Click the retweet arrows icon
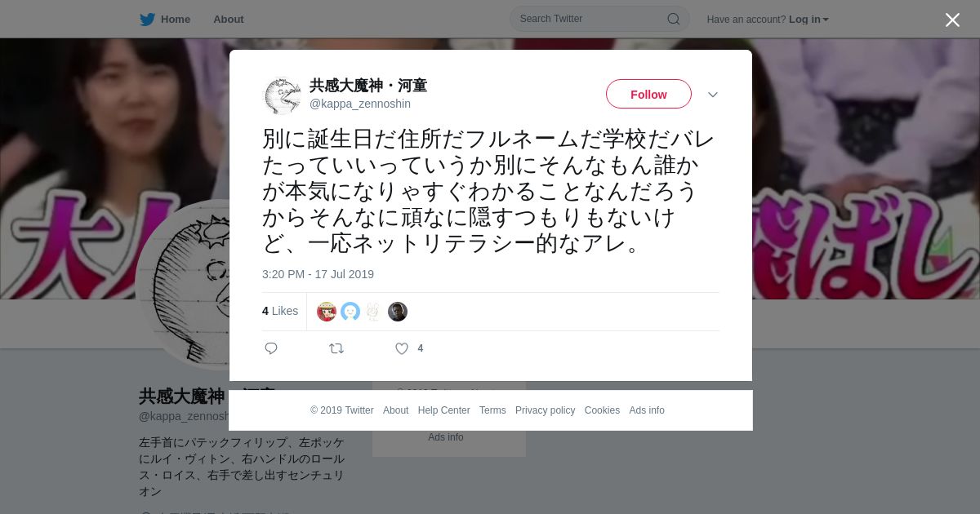 click(336, 348)
